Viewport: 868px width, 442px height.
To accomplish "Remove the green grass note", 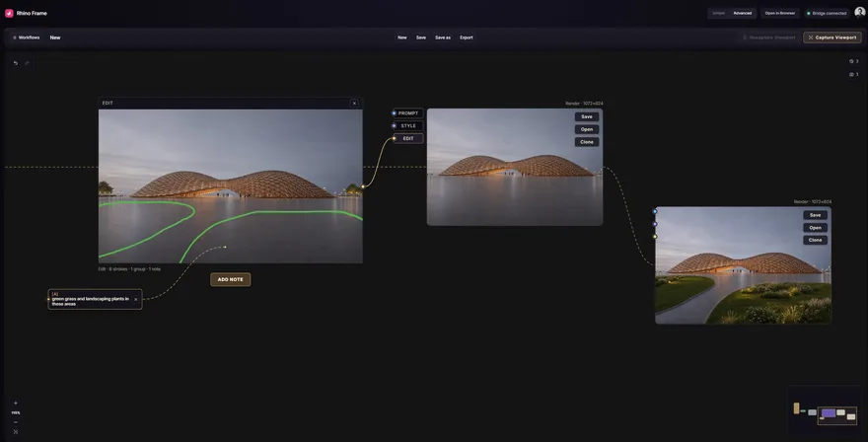I will click(136, 300).
